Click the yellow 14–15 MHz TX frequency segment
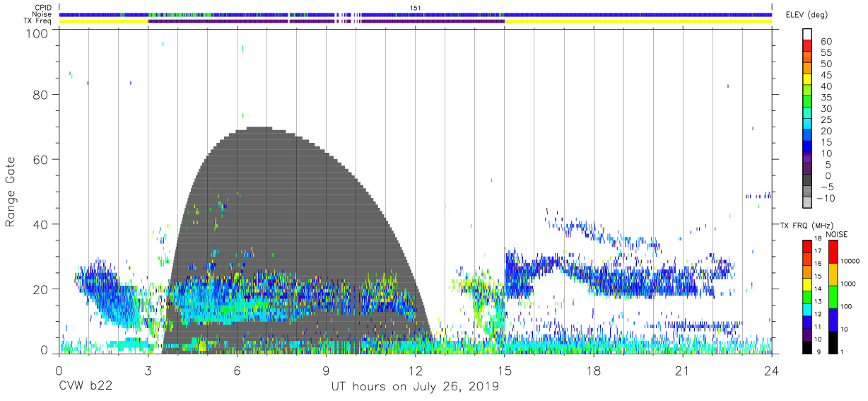Viewport: 868px width, 401px height. pyautogui.click(x=807, y=283)
